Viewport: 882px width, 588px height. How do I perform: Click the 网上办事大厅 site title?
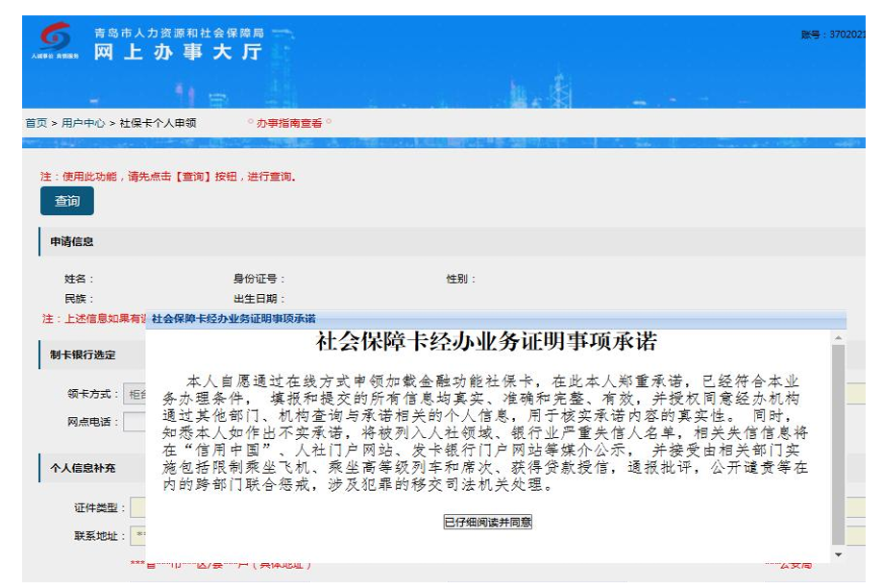click(178, 52)
